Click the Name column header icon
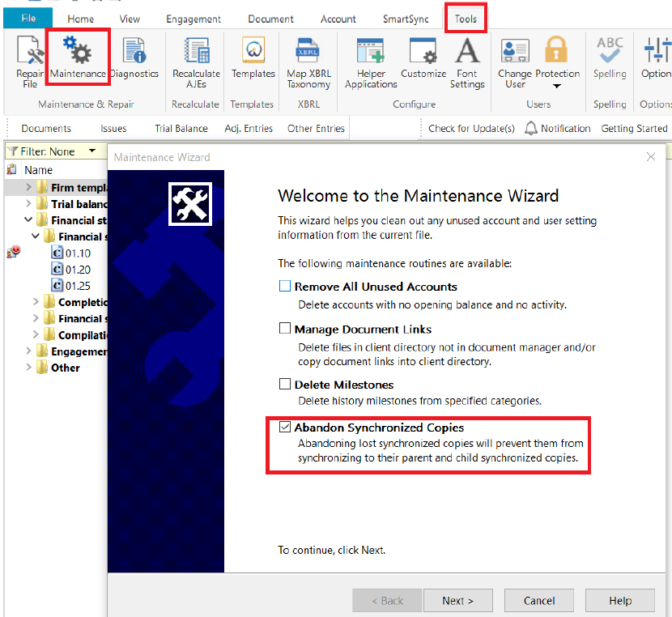 [11, 170]
